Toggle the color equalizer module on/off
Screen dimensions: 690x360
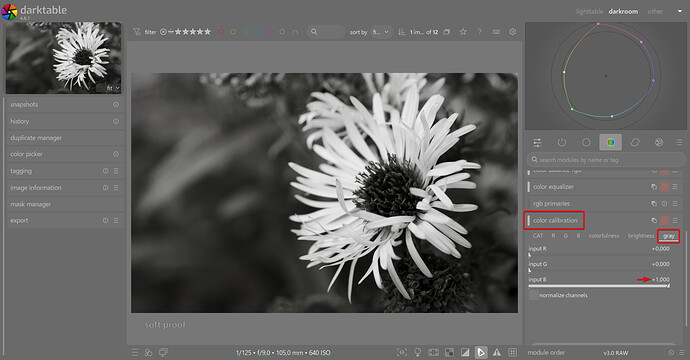[664, 187]
